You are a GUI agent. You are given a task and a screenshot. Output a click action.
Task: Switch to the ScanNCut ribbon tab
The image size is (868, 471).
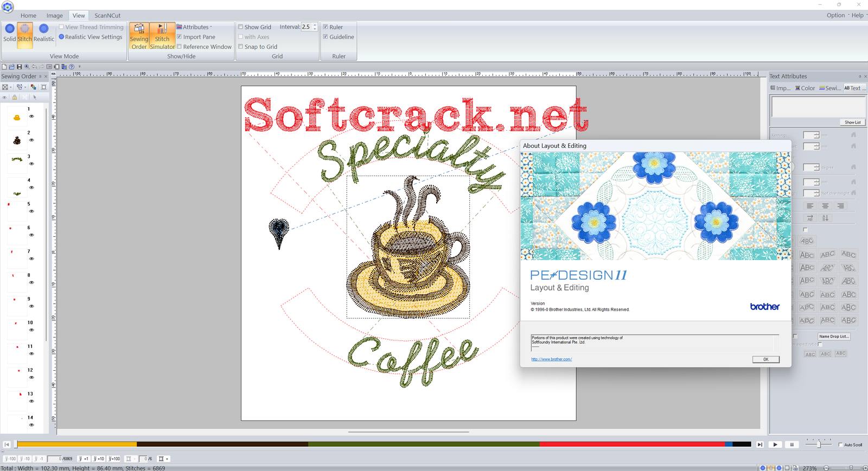point(107,16)
